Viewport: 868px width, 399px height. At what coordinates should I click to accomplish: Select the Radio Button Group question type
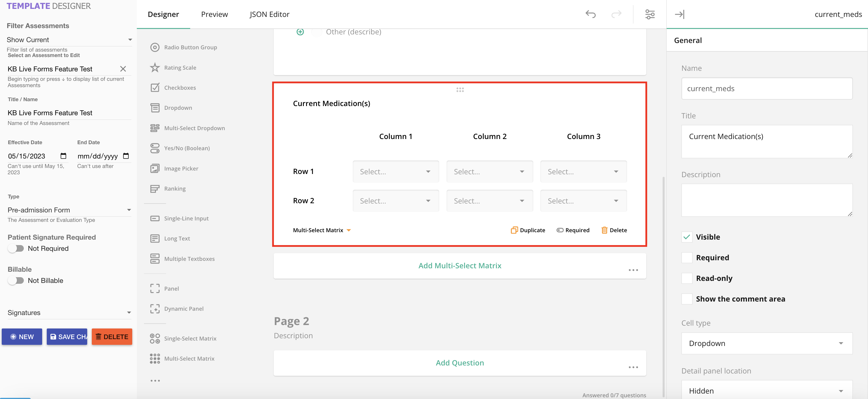pyautogui.click(x=190, y=47)
